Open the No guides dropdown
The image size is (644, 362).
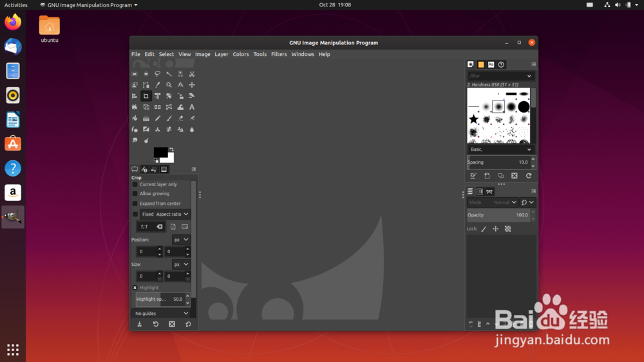click(162, 314)
